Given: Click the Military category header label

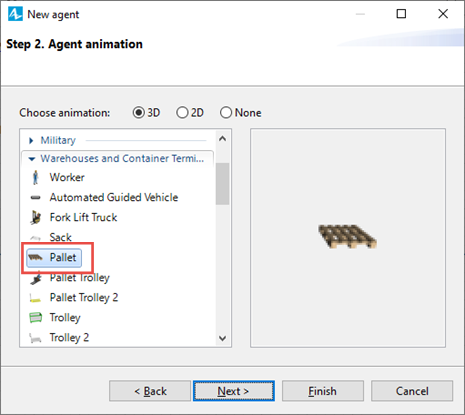Looking at the screenshot, I should 58,140.
